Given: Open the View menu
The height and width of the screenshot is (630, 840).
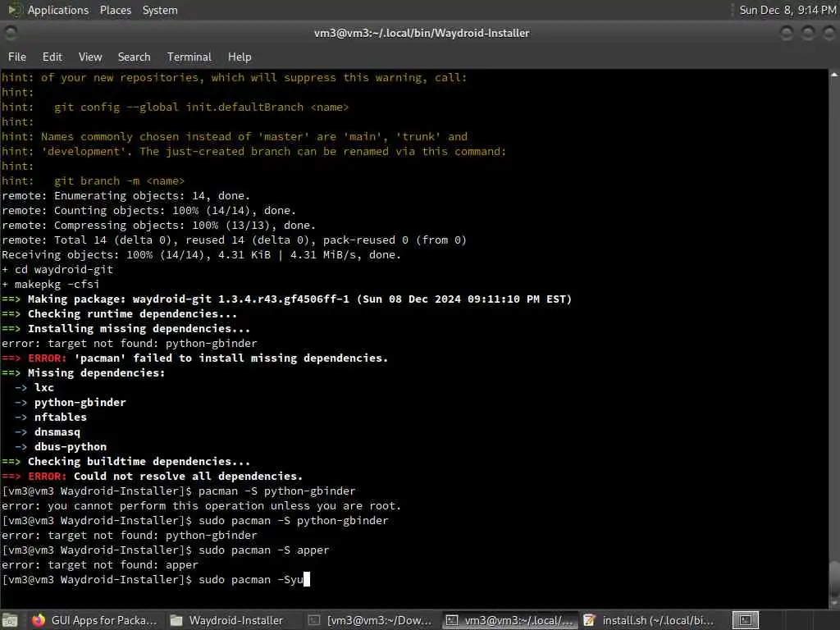Looking at the screenshot, I should point(90,57).
